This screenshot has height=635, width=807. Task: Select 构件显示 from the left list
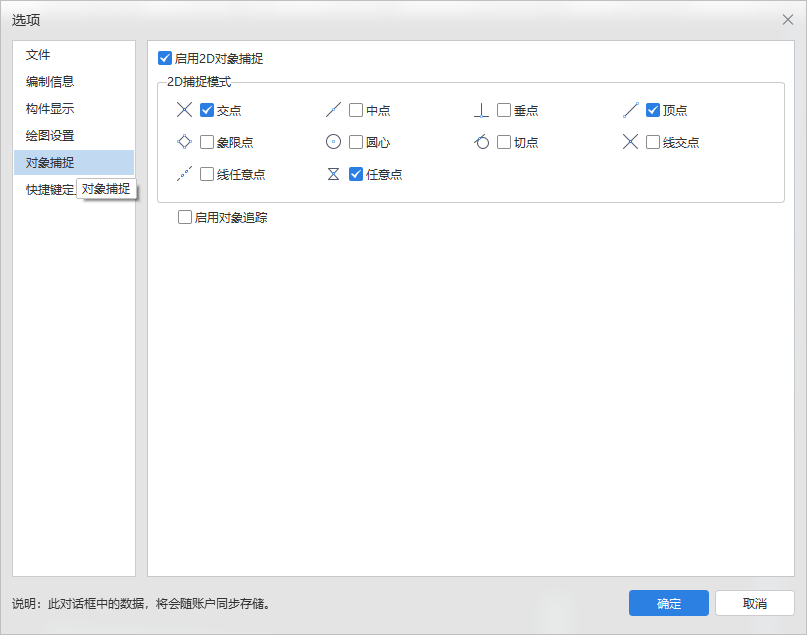tap(50, 109)
